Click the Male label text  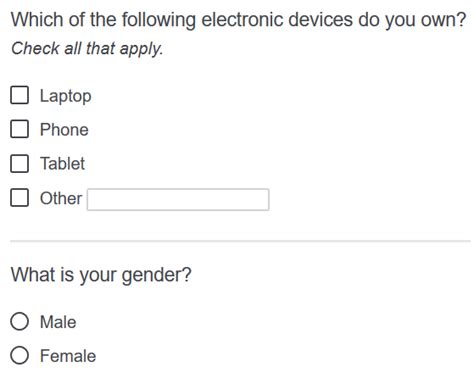pos(58,322)
